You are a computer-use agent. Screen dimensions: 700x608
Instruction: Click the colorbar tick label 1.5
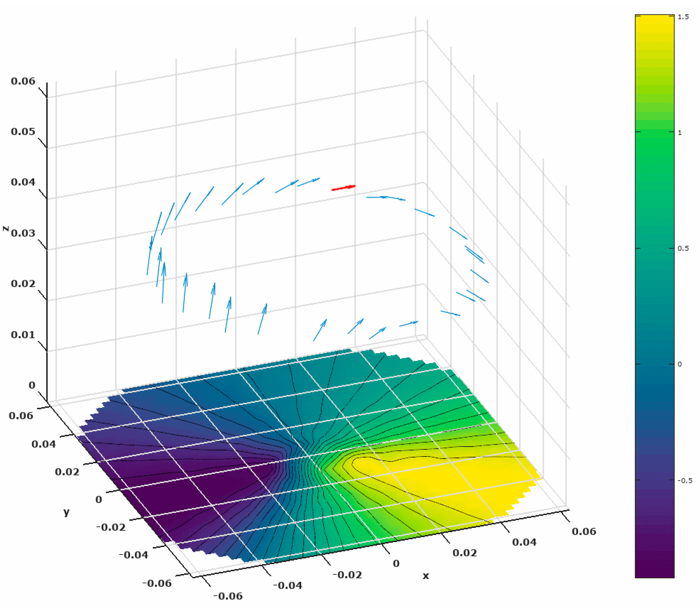(683, 17)
